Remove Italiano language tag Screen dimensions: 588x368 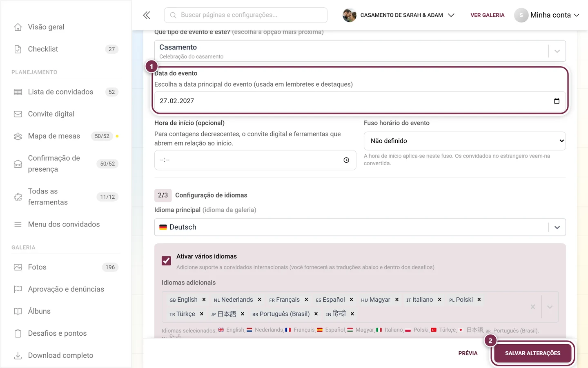(439, 300)
